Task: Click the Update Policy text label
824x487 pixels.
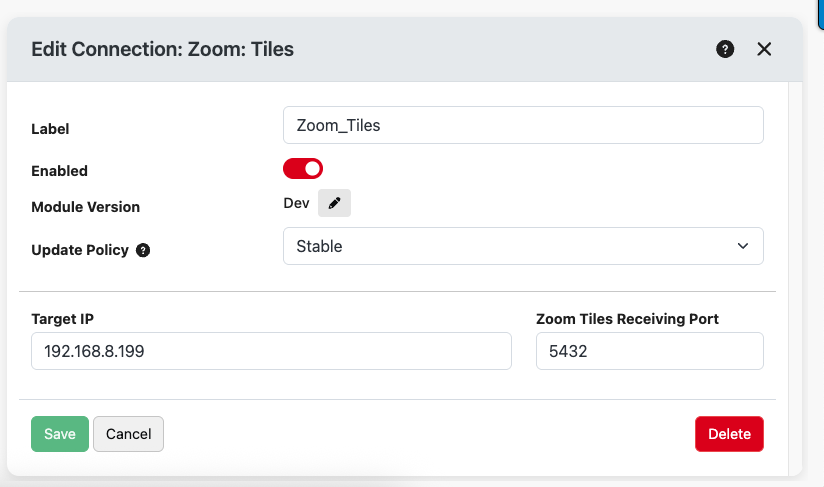Action: [80, 250]
